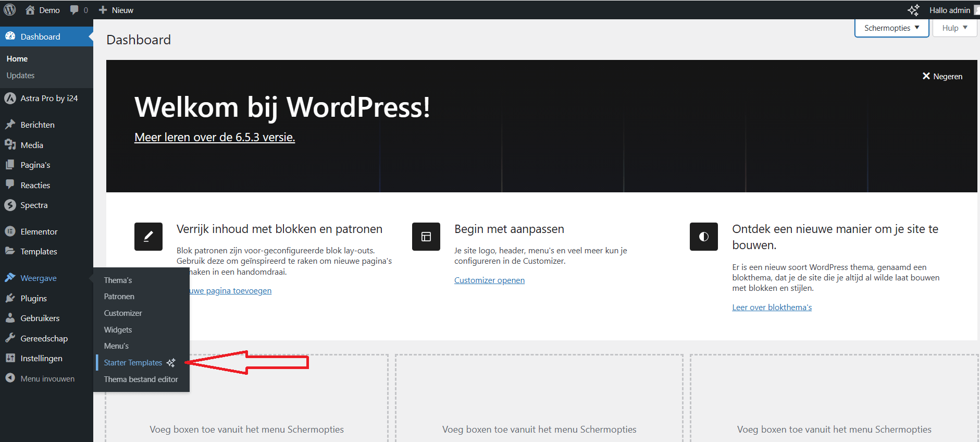
Task: Click the Berichten pin icon
Action: pyautogui.click(x=10, y=125)
